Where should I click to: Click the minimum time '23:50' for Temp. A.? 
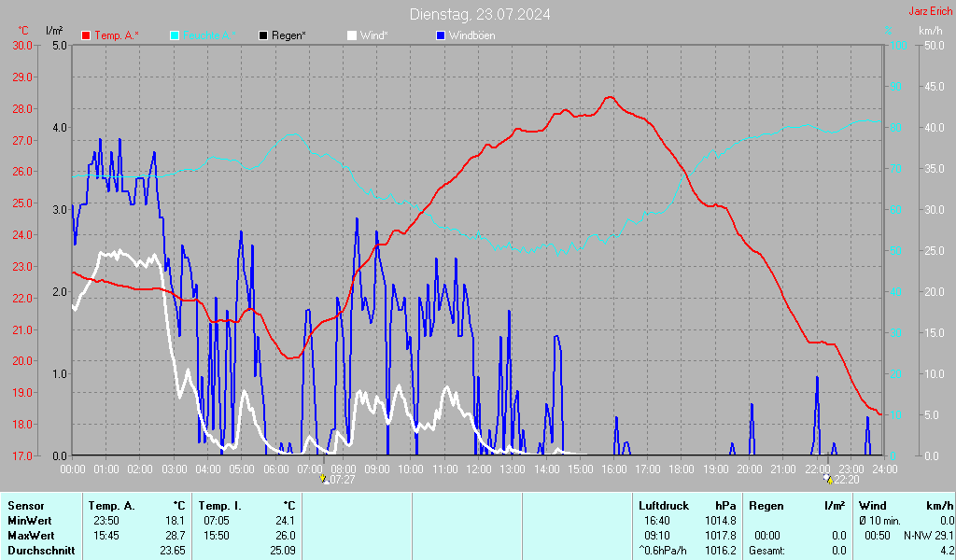106,521
